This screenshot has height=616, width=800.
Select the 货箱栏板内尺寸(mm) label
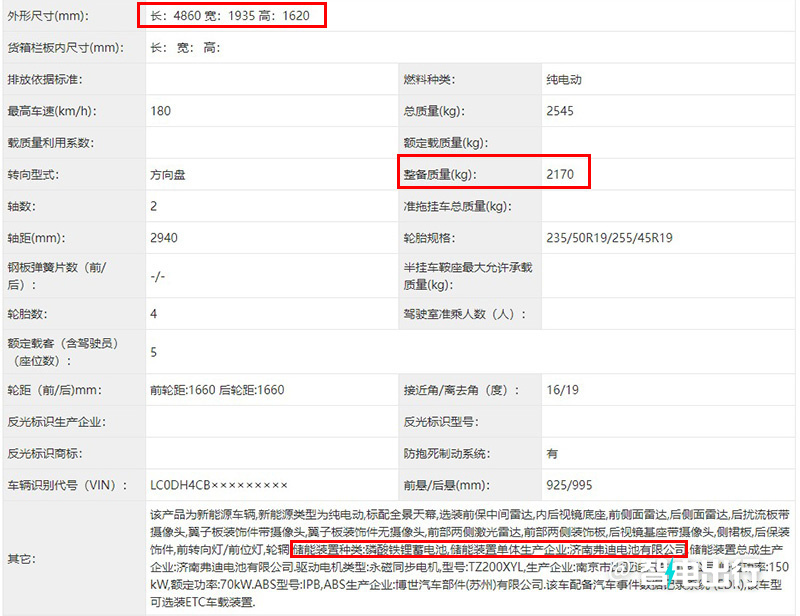point(66,48)
